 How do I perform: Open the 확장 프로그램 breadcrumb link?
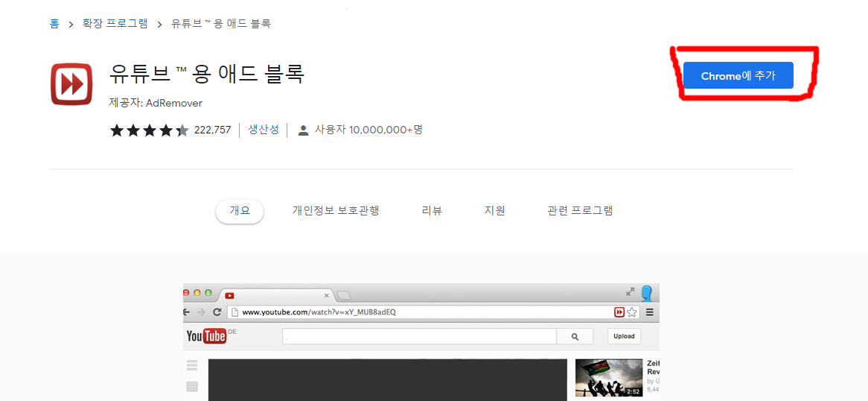(115, 24)
